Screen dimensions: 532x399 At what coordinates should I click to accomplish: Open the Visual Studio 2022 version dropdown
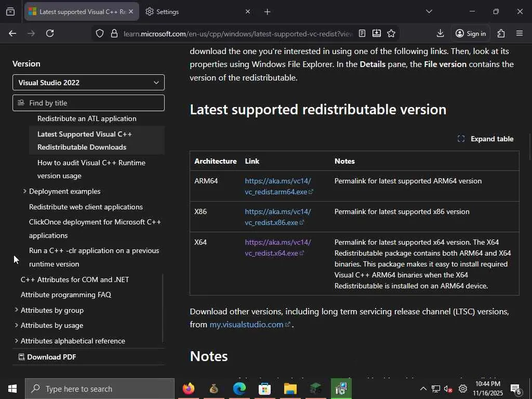(x=88, y=83)
